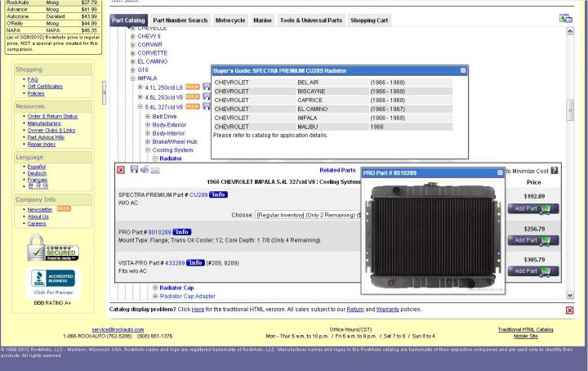Screen dimensions: 588x371
Task: Click the email icon in parts listing toolbar
Action: [x=155, y=170]
